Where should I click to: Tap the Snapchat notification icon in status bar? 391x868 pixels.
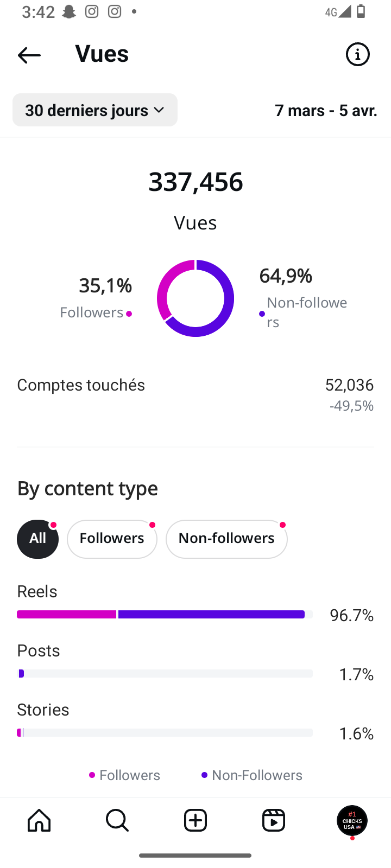[69, 11]
